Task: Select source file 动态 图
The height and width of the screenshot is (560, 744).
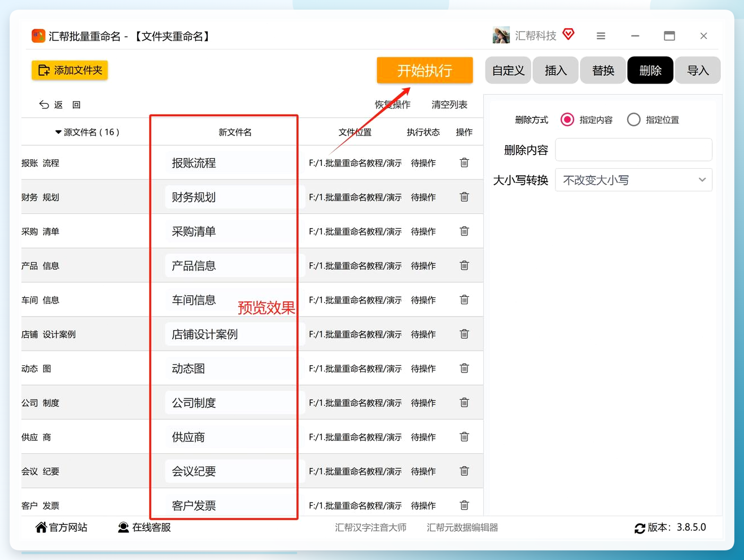Action: click(x=36, y=369)
